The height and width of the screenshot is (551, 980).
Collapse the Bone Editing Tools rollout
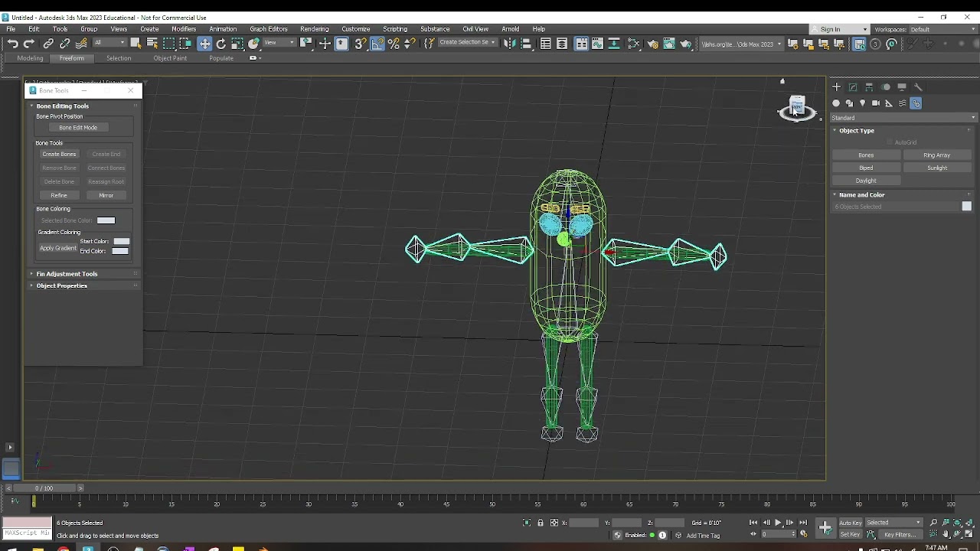pos(62,106)
